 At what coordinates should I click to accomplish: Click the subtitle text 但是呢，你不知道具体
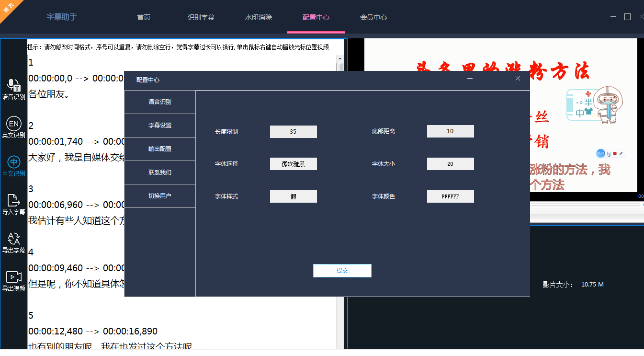point(76,284)
